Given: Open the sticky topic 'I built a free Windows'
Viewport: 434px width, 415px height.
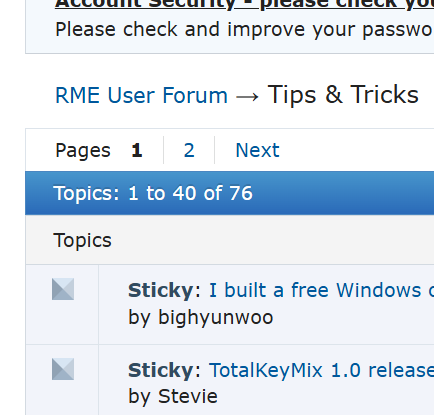Looking at the screenshot, I should pyautogui.click(x=321, y=290).
